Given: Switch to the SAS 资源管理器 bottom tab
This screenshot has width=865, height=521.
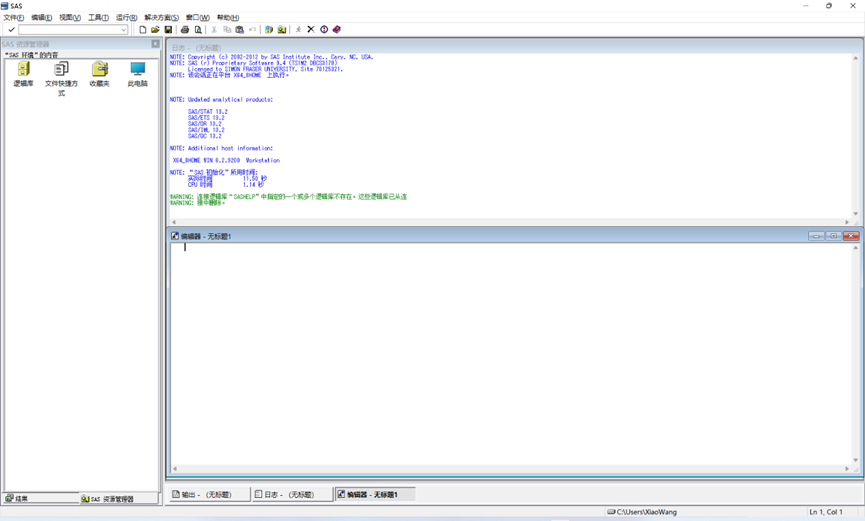Looking at the screenshot, I should (x=119, y=498).
